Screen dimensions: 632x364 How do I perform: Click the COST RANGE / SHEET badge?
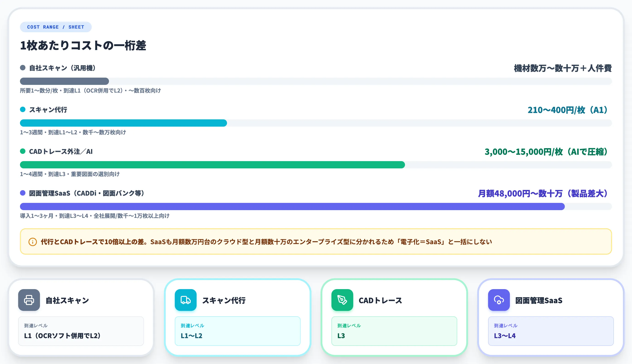tap(56, 27)
